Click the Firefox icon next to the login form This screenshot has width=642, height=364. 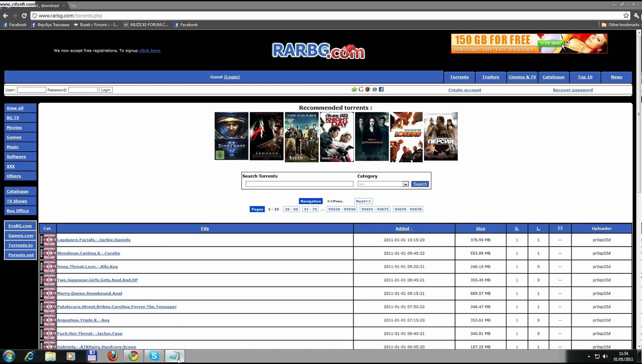(x=367, y=89)
